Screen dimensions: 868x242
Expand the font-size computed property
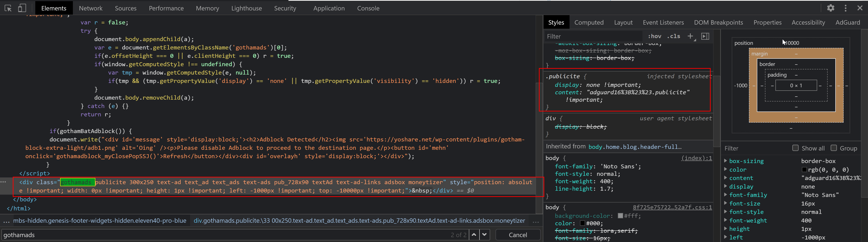[x=725, y=203]
